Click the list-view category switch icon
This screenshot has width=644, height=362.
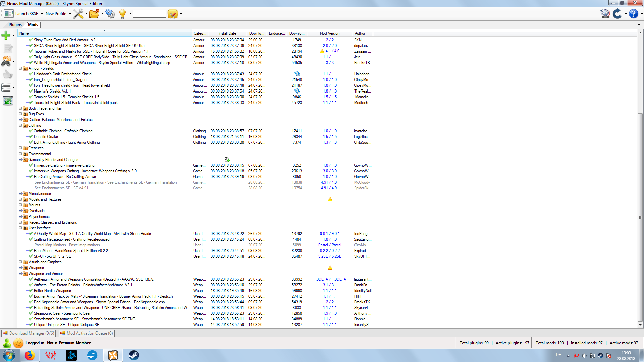(x=6, y=87)
